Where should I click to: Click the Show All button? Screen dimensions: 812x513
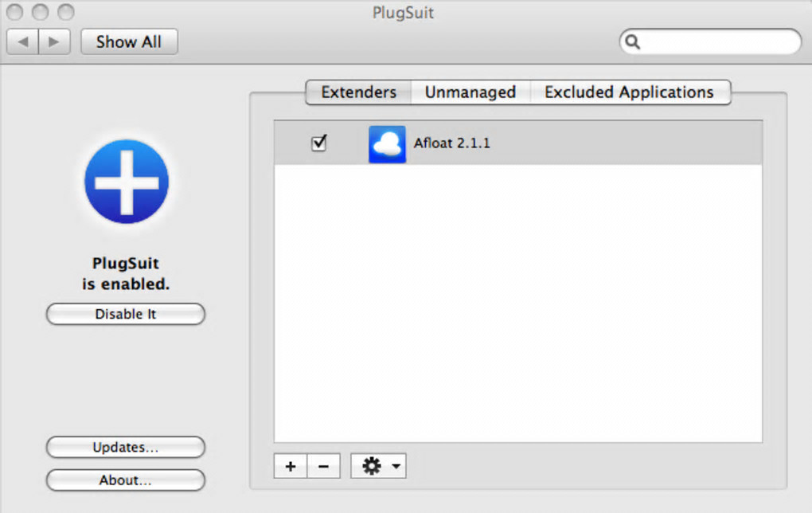point(129,41)
